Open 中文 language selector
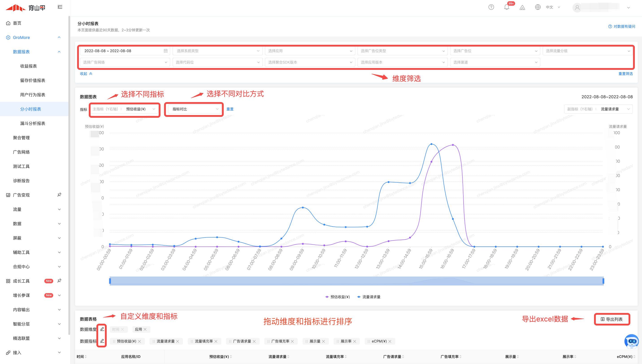Viewport: 642px width, 364px height. point(553,7)
